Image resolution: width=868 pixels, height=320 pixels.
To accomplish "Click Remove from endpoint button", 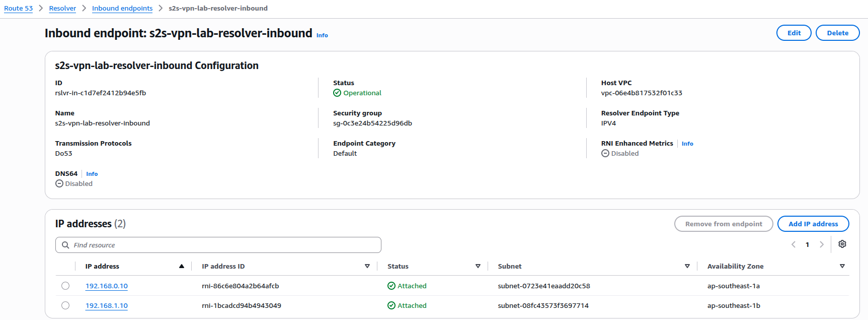I will point(724,224).
